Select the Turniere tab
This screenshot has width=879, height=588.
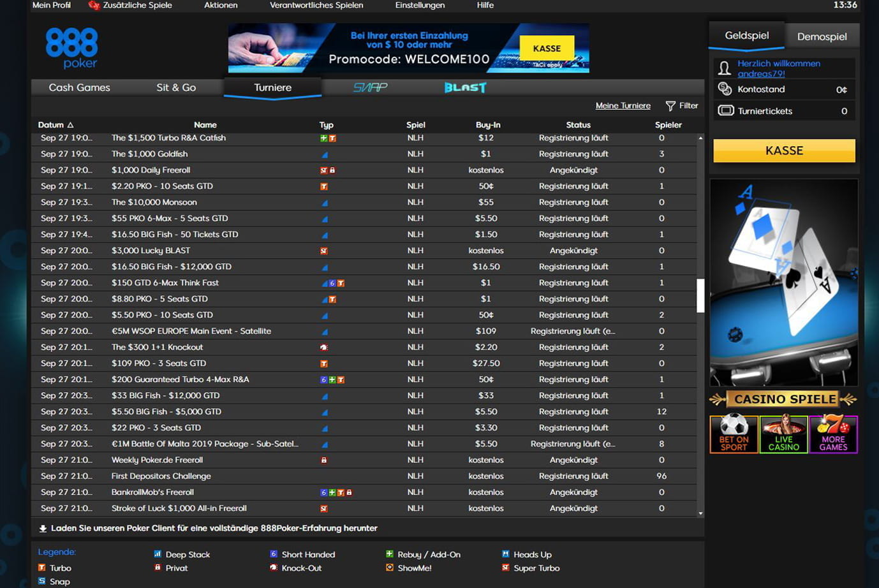pyautogui.click(x=273, y=88)
